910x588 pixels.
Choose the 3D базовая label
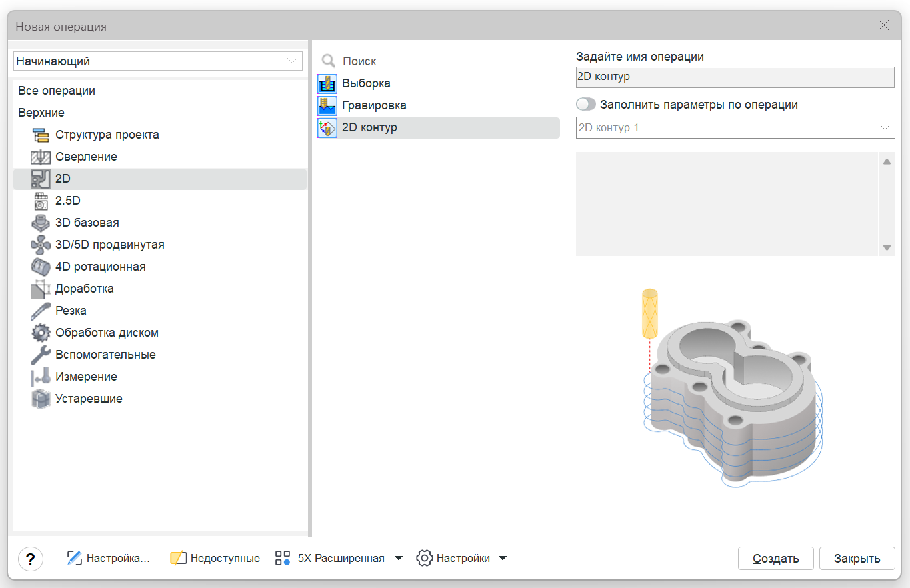[87, 223]
